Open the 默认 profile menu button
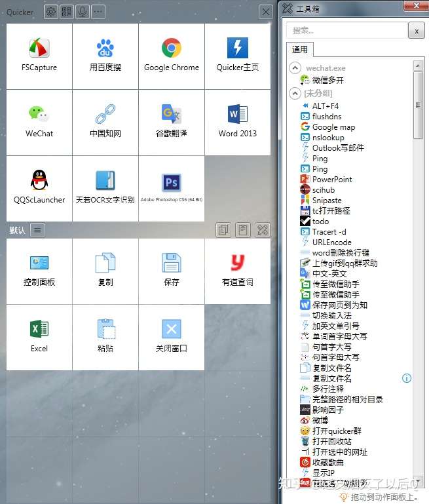The height and width of the screenshot is (504, 429). pos(37,230)
